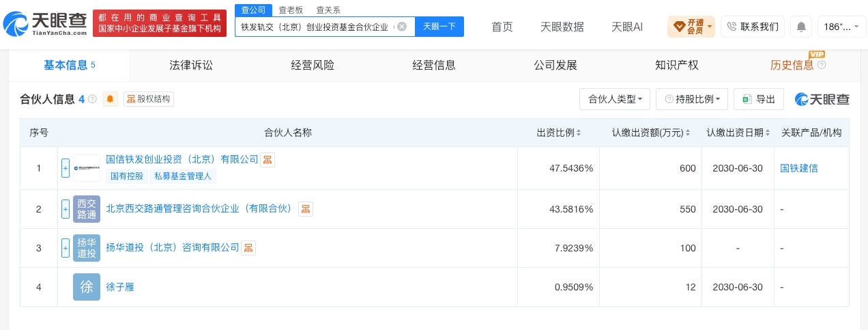Click equity icon beside 扬华道投（北京）咨询
868x330 pixels.
click(248, 247)
